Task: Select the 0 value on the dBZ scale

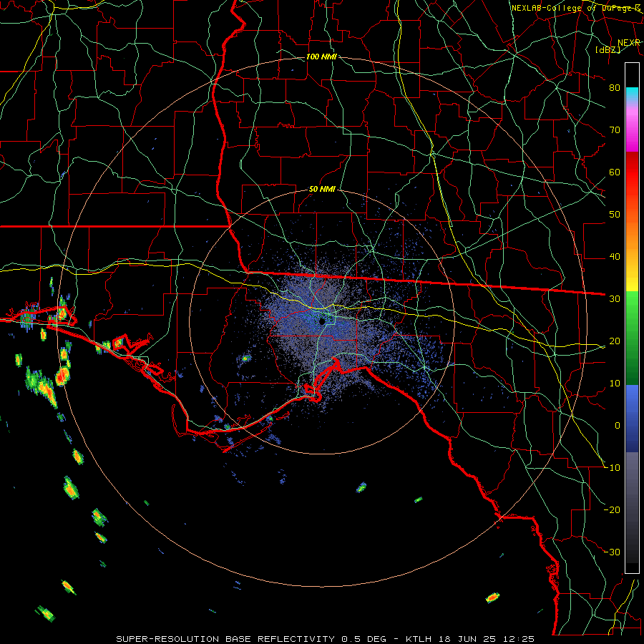Action: 618,426
